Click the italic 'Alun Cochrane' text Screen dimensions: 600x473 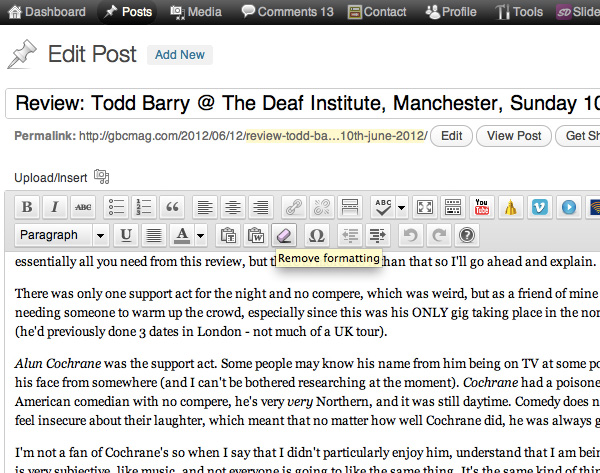[58, 363]
